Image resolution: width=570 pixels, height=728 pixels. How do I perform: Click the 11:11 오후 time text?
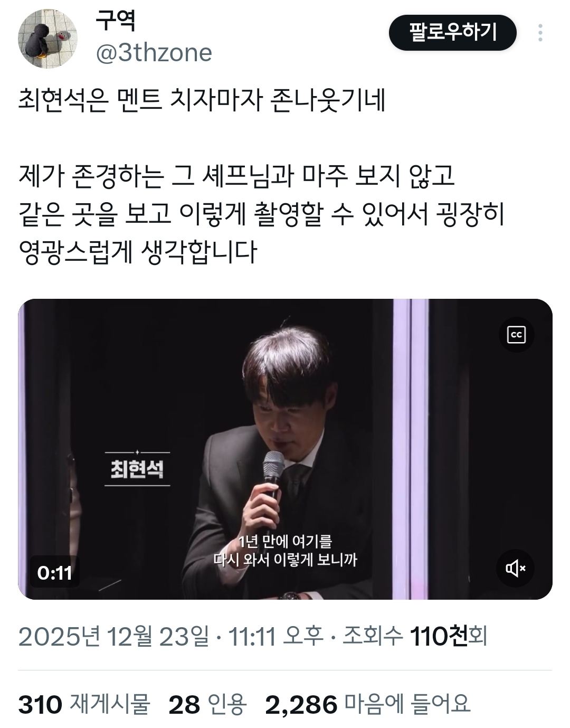pyautogui.click(x=275, y=636)
